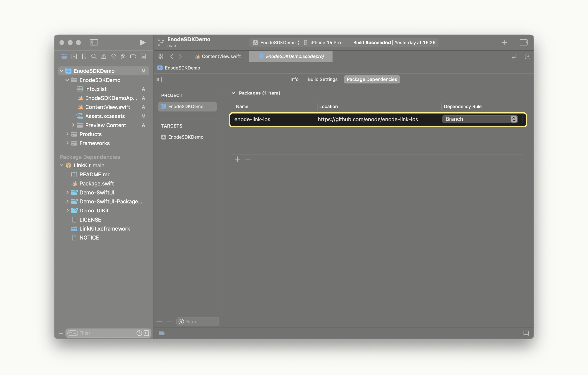Show the Source Control navigator

coord(74,56)
